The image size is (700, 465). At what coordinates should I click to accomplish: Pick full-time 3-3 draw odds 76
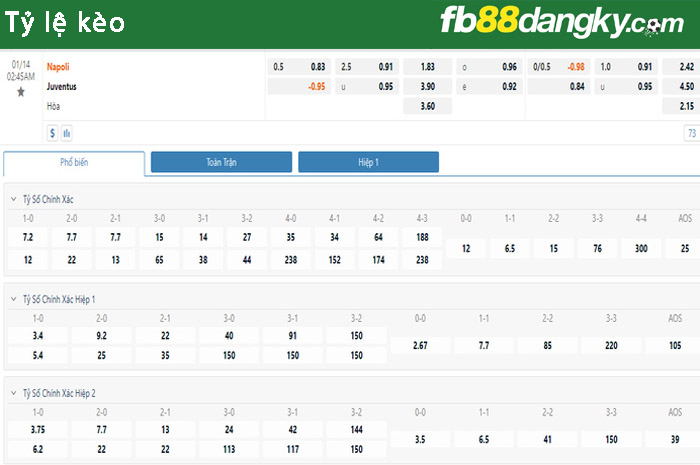[597, 249]
